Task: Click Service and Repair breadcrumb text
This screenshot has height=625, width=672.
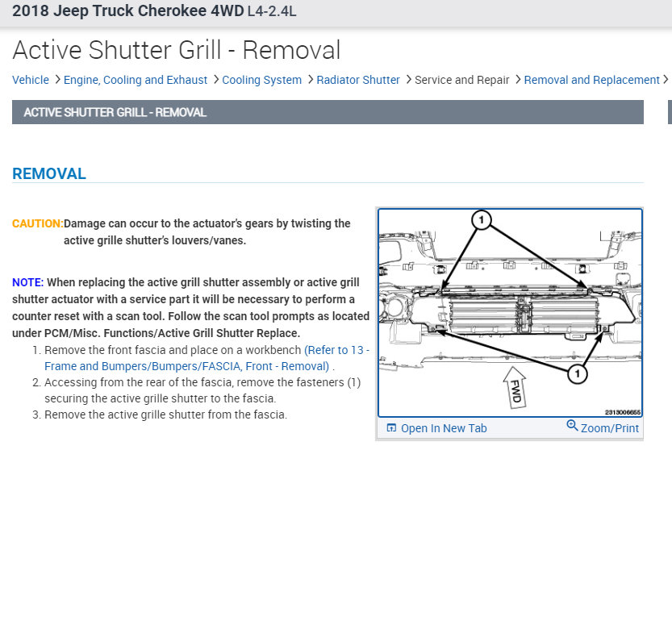Action: 462,80
